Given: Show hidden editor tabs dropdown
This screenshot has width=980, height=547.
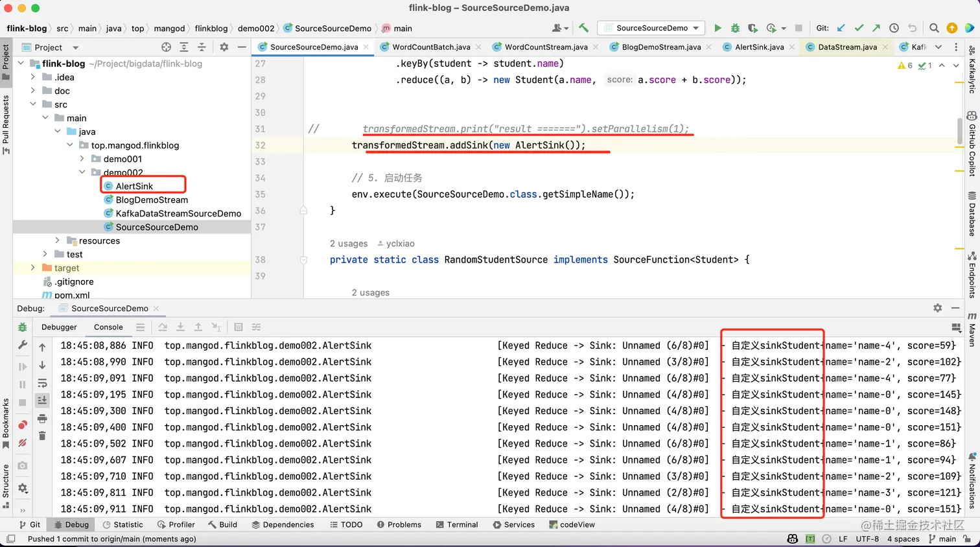Looking at the screenshot, I should pos(938,47).
